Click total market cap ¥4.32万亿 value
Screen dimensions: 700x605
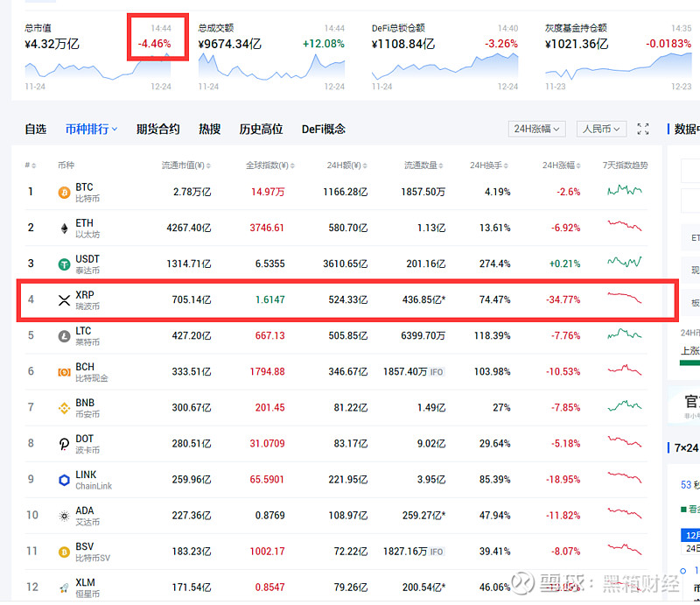click(52, 45)
